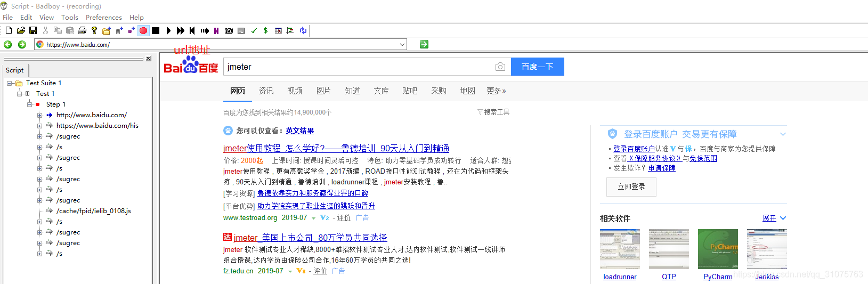Click the blue refresh arrows icon
Image resolution: width=868 pixels, height=284 pixels.
coord(303,30)
